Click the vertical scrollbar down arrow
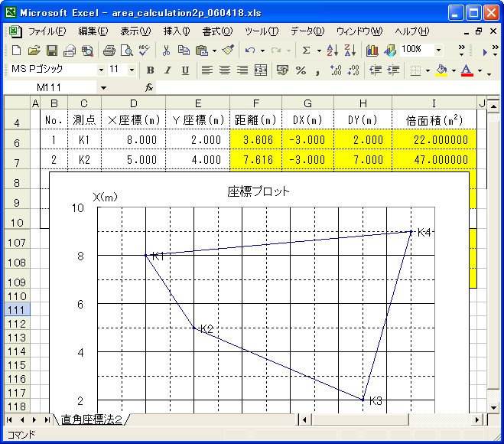Screen dimensions: 504x444 coord(494,408)
